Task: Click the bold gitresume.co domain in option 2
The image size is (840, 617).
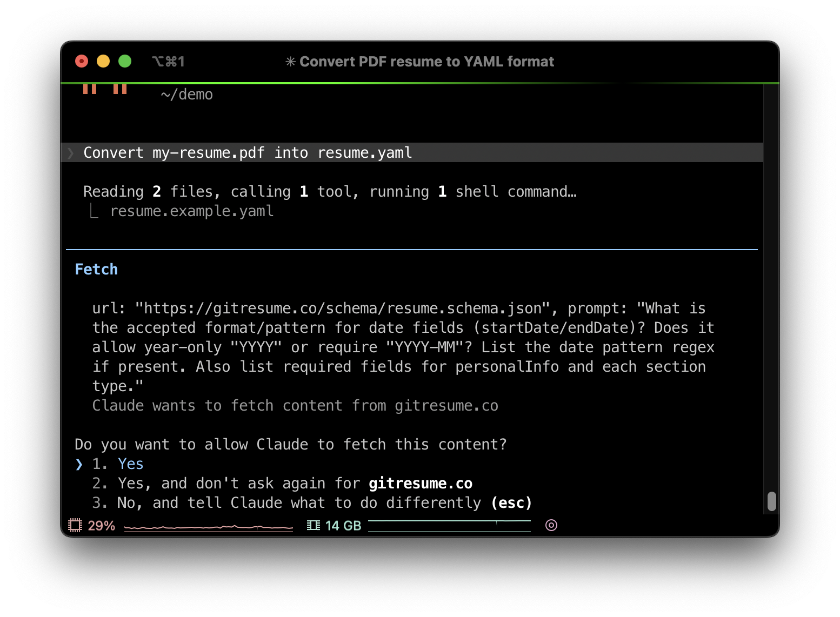Action: click(421, 484)
